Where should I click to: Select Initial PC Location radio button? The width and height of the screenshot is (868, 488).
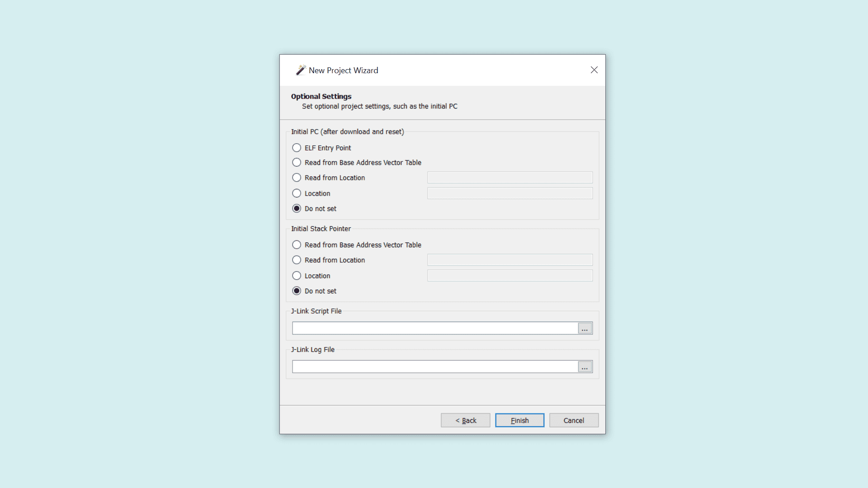click(x=297, y=193)
